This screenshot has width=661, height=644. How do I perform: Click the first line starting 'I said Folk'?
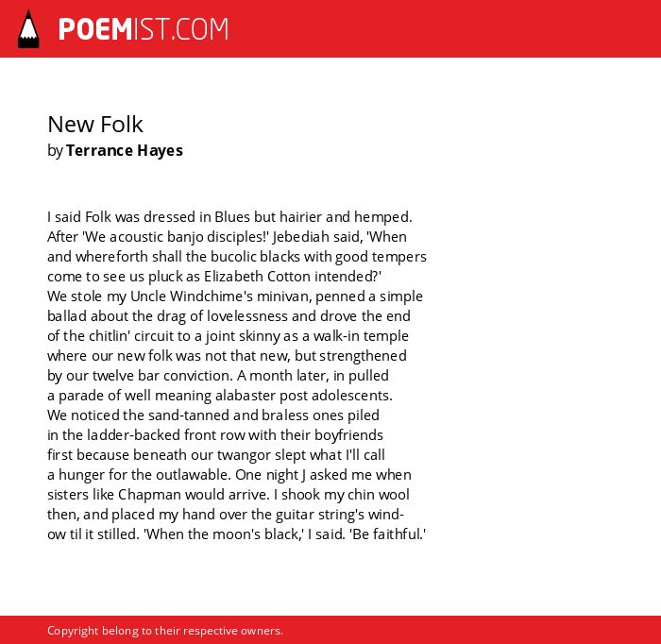(229, 217)
